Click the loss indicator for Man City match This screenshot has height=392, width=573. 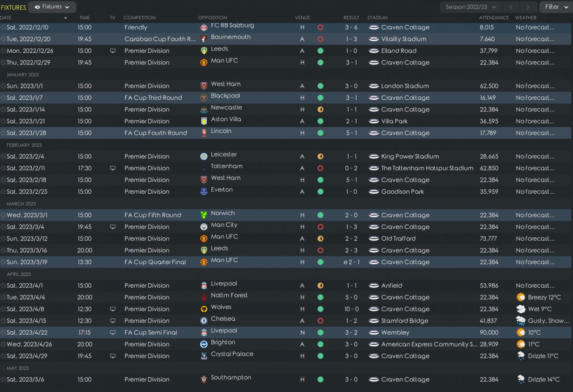click(321, 227)
